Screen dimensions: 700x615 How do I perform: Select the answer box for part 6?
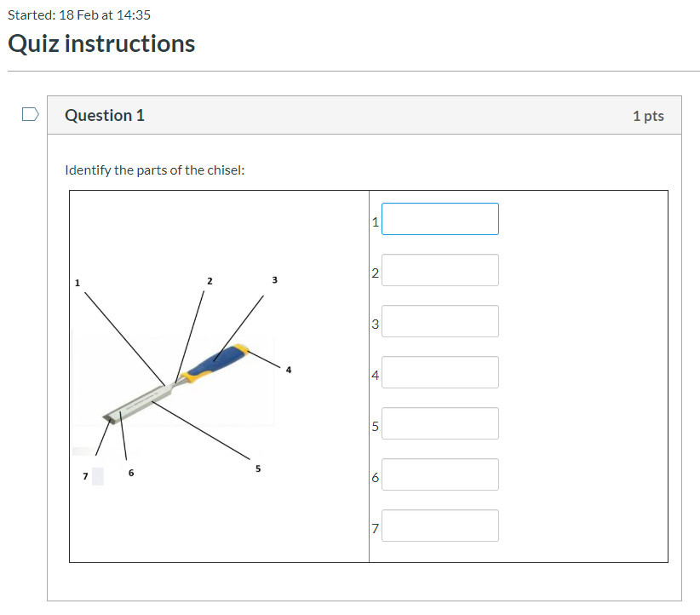pos(439,474)
